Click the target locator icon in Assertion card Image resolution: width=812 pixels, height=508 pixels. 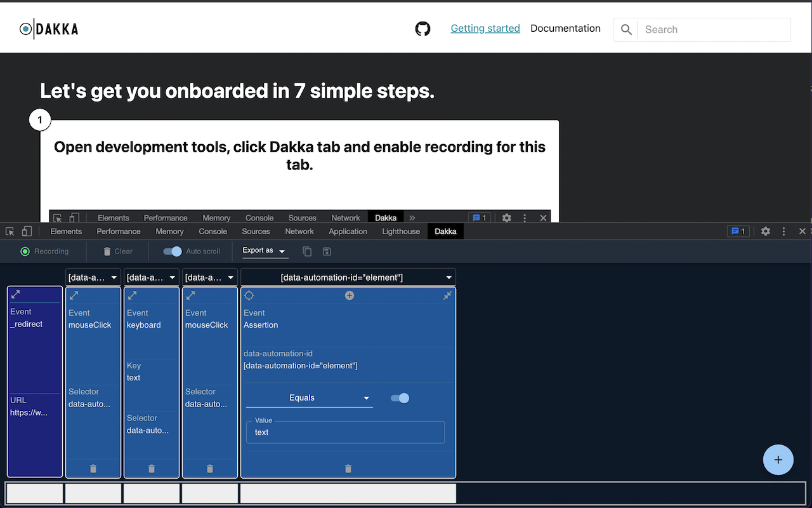(x=249, y=296)
